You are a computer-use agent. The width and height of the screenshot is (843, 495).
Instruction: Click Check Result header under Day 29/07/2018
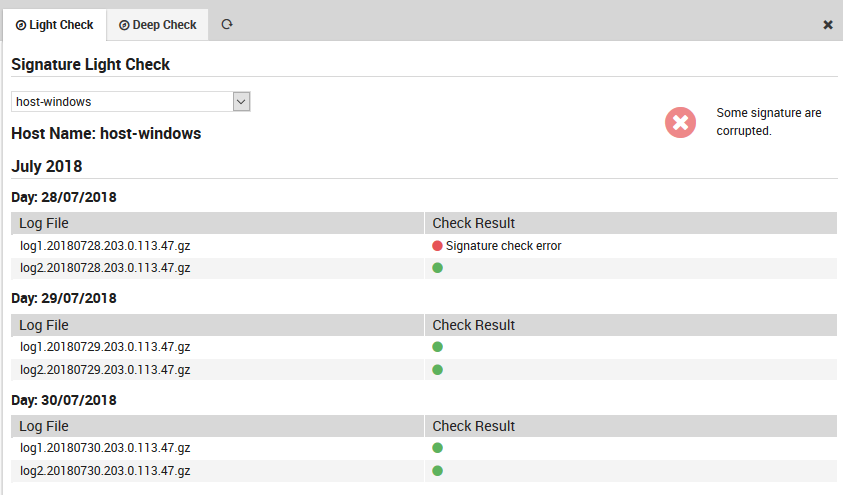point(473,325)
